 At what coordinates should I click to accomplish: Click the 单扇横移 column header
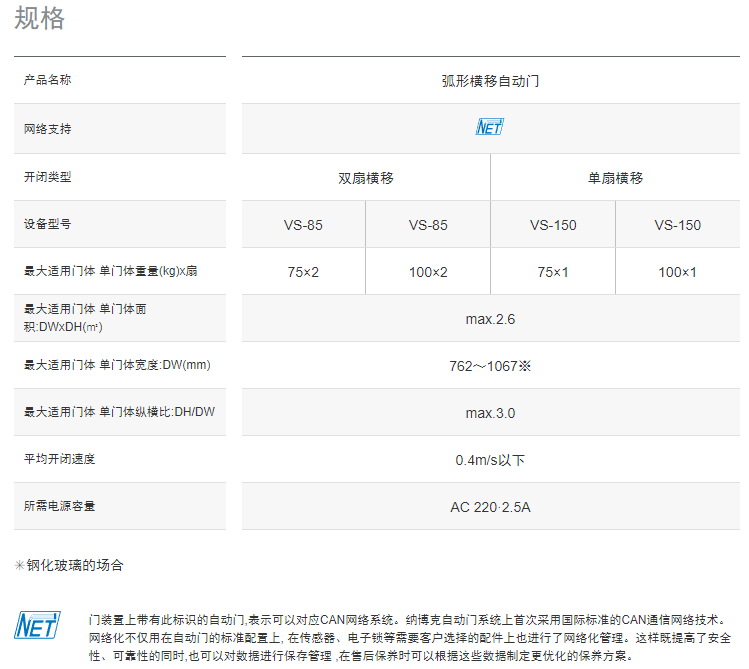click(x=615, y=178)
